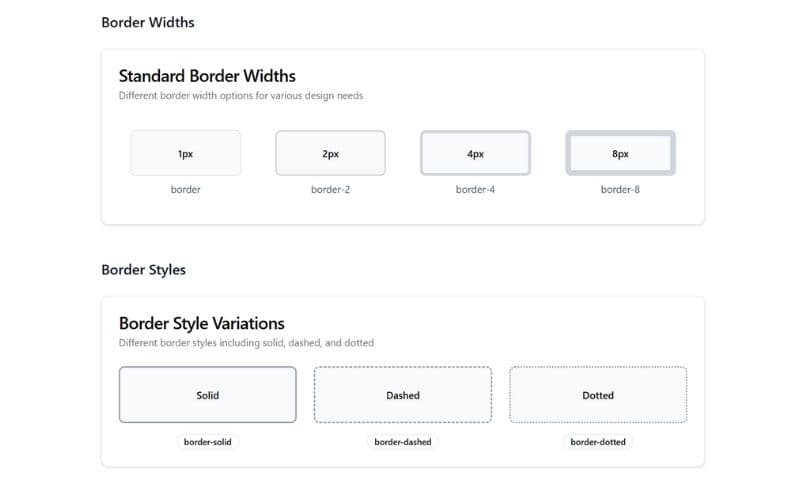The width and height of the screenshot is (800, 500).
Task: Click the Border Widths section heading
Action: click(x=146, y=22)
